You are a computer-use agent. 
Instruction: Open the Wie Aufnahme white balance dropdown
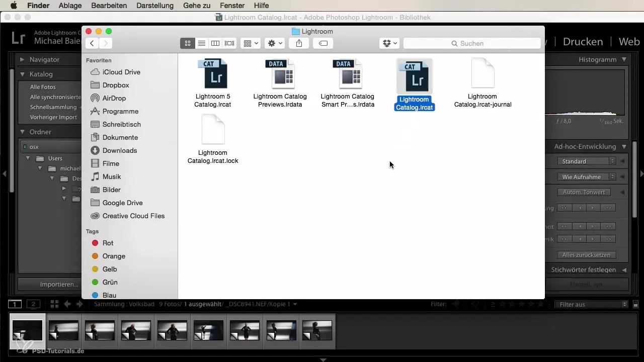587,176
